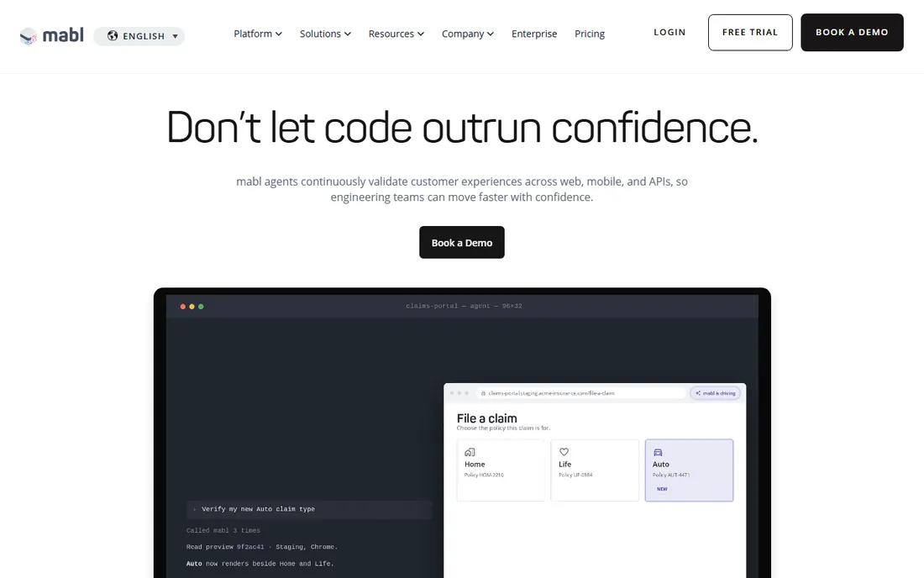
Task: Click the car icon on the Auto card
Action: point(659,452)
